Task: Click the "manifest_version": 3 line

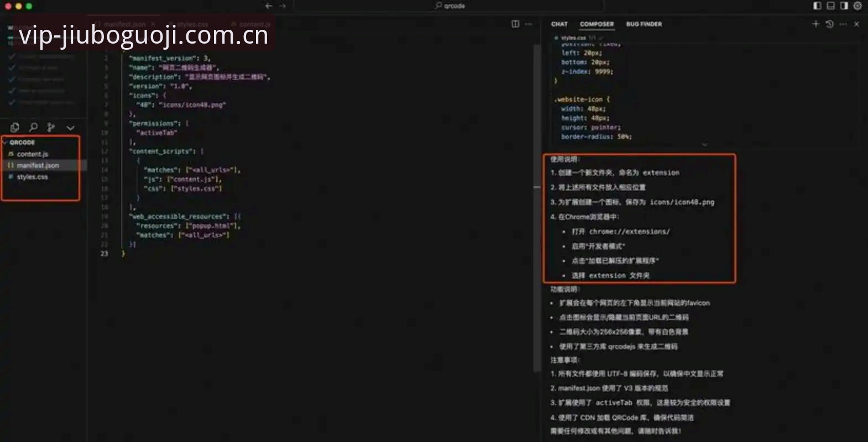Action: pyautogui.click(x=170, y=58)
